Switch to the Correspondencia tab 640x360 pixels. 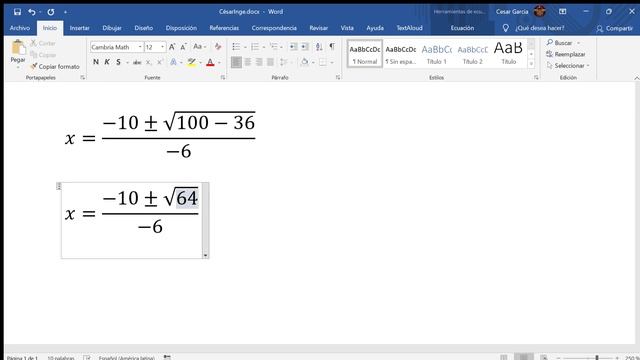click(x=274, y=28)
